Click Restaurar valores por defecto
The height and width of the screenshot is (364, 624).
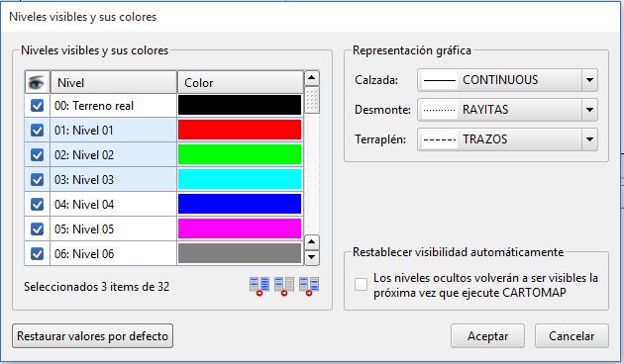[x=93, y=336]
